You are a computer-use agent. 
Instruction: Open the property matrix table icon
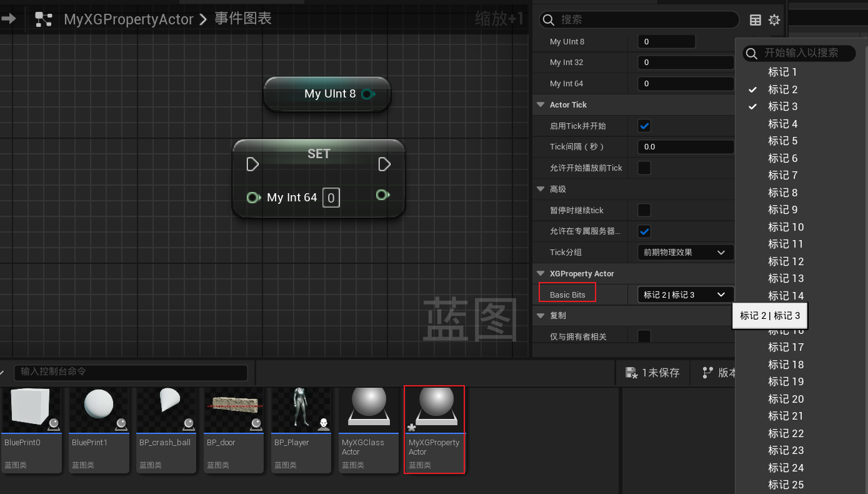(x=756, y=20)
